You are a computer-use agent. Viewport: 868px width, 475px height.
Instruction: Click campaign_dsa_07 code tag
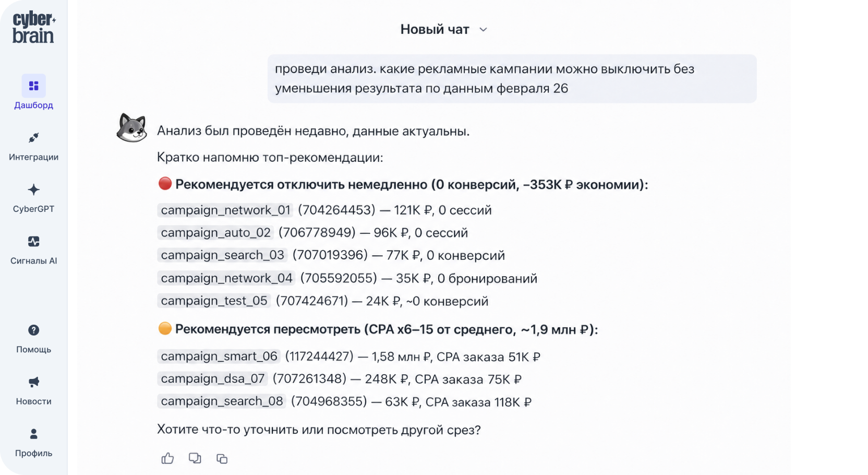point(213,378)
